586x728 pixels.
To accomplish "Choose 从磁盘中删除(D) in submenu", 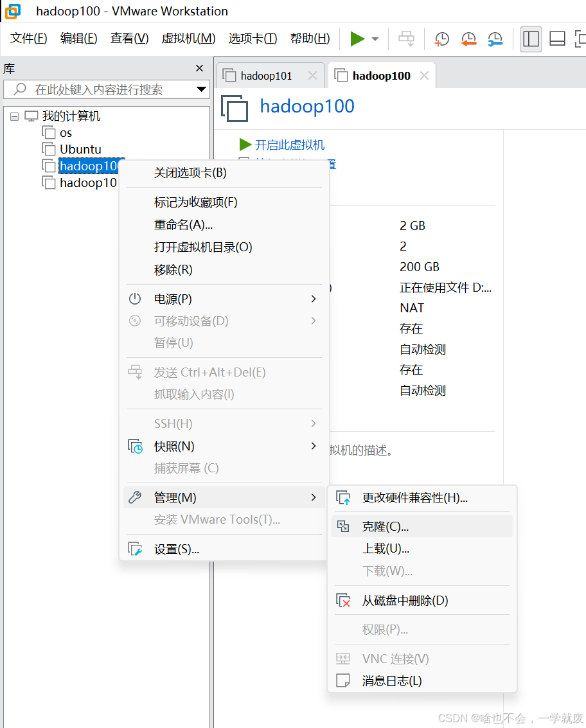I will (422, 600).
